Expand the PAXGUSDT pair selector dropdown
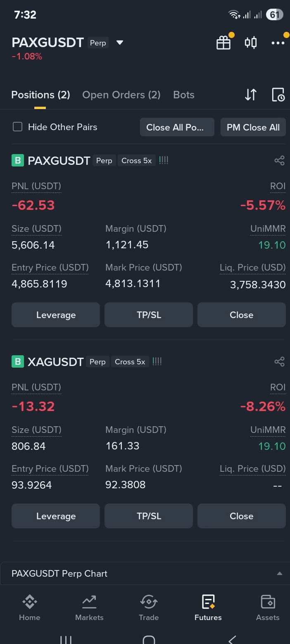290x644 pixels. (x=120, y=43)
